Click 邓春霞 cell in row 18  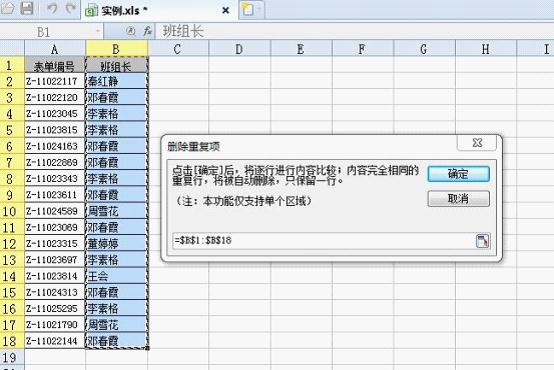[116, 341]
